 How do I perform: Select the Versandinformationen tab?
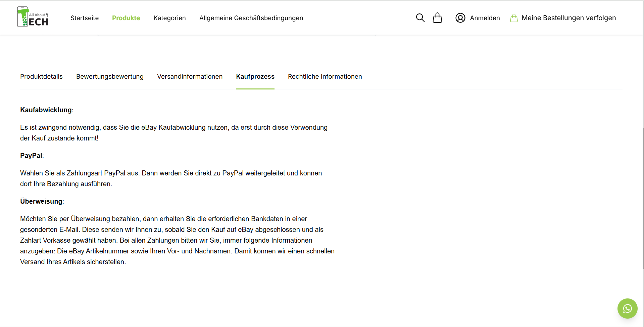pyautogui.click(x=190, y=76)
